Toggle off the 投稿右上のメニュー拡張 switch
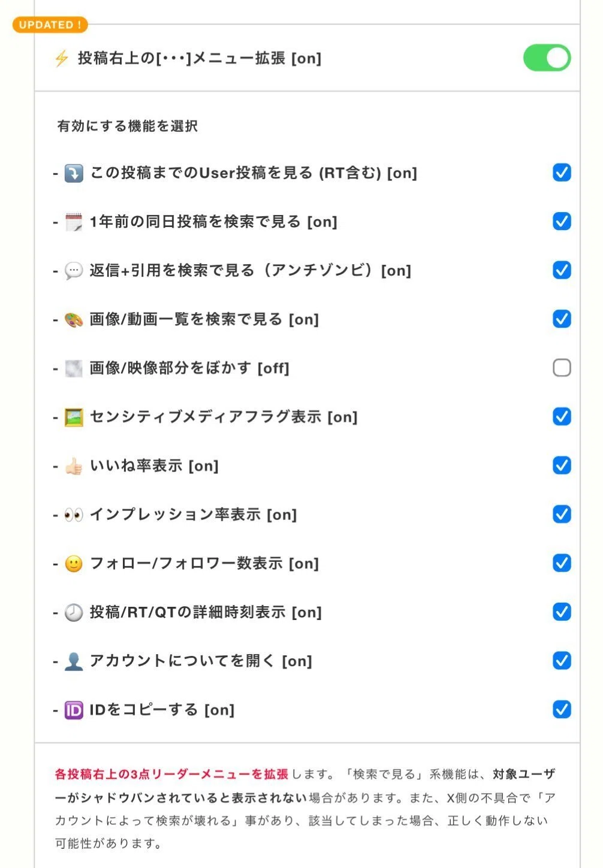Screen dimensions: 603x868 point(547,58)
